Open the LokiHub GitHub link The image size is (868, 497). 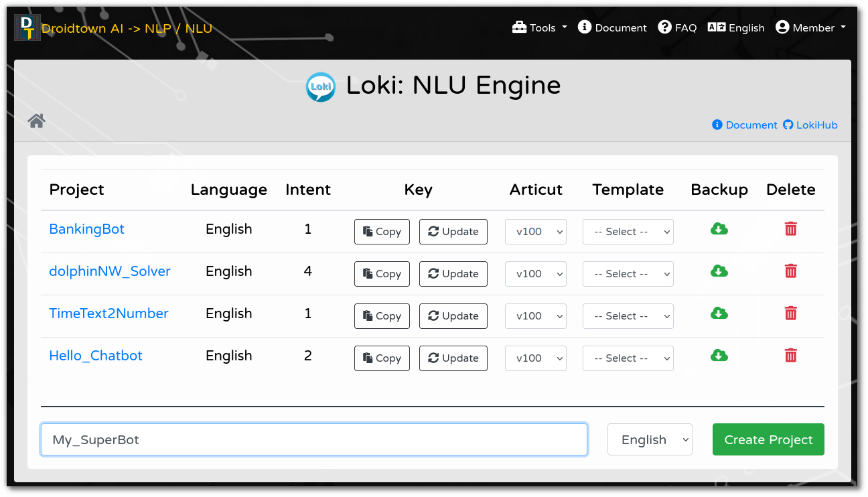click(810, 125)
